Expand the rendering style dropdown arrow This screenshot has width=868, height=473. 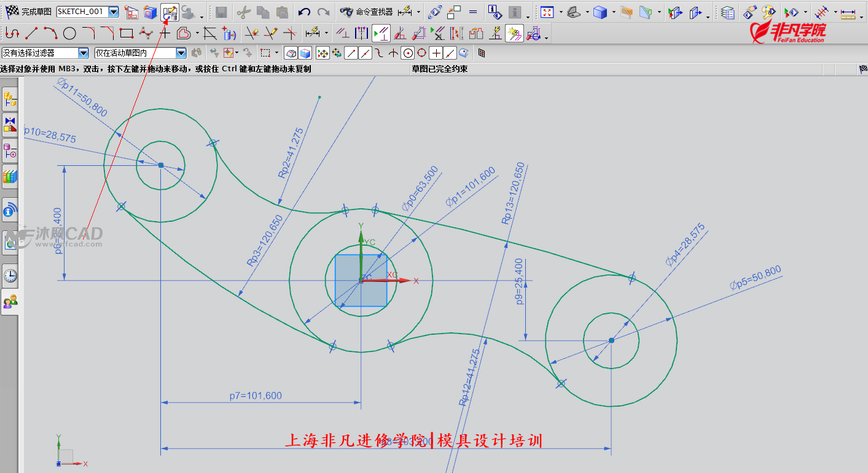click(x=614, y=12)
